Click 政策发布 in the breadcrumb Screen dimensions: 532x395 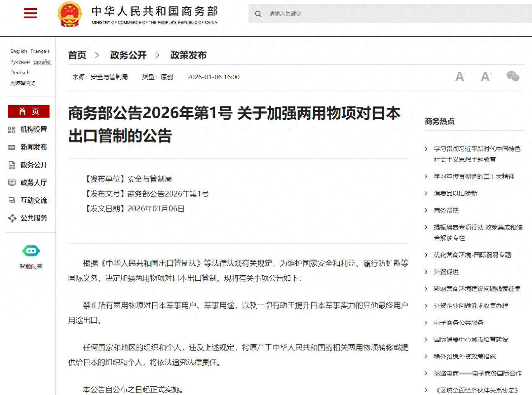[189, 55]
